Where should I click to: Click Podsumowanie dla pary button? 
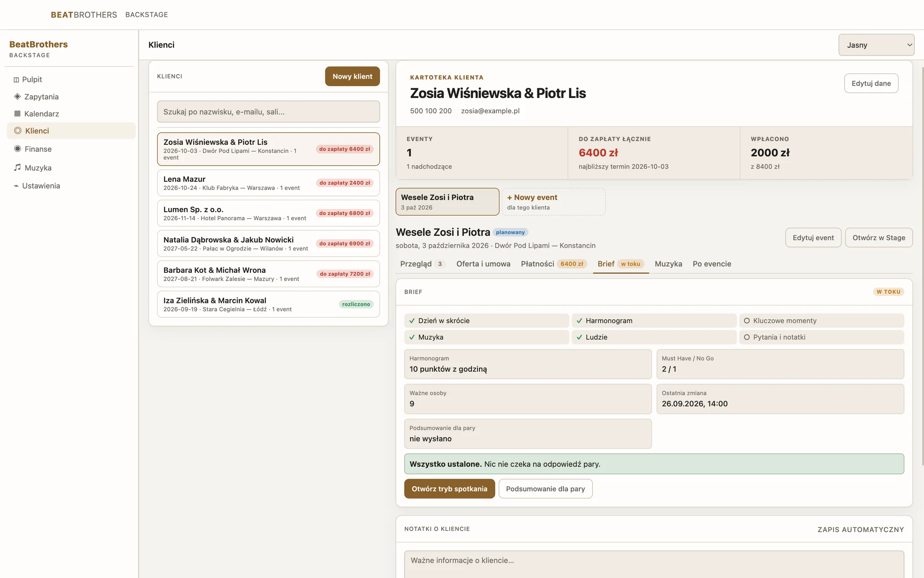[546, 489]
